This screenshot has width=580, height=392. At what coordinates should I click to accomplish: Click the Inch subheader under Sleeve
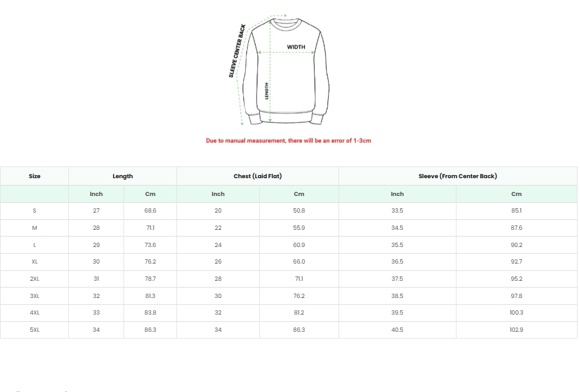coord(398,194)
